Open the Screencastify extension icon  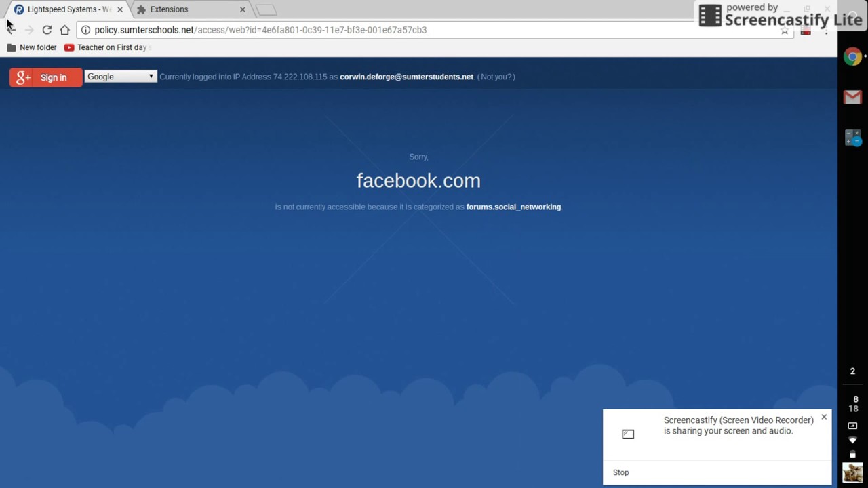point(806,31)
